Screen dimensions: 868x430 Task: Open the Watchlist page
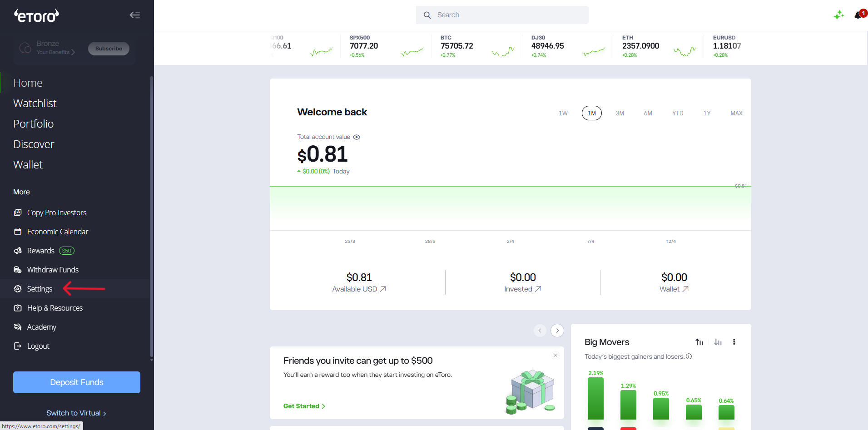(35, 104)
